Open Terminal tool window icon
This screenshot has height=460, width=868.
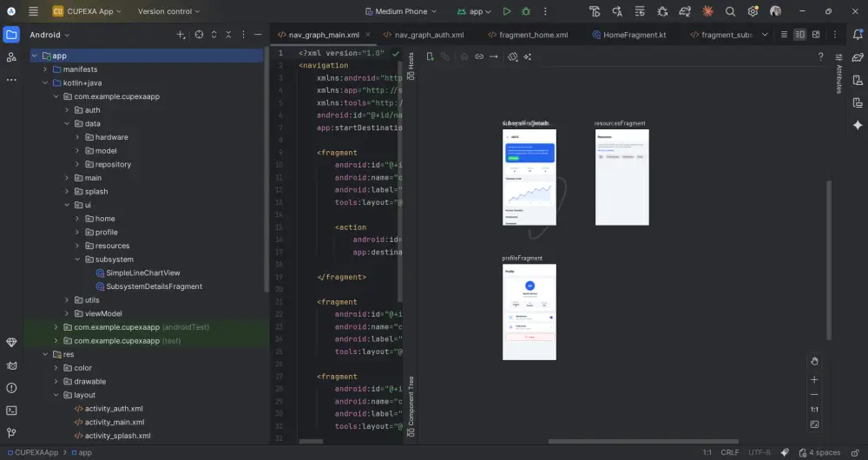(x=11, y=411)
